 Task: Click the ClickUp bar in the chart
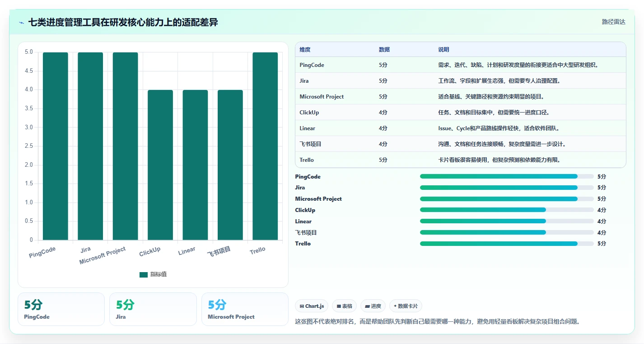coord(160,165)
